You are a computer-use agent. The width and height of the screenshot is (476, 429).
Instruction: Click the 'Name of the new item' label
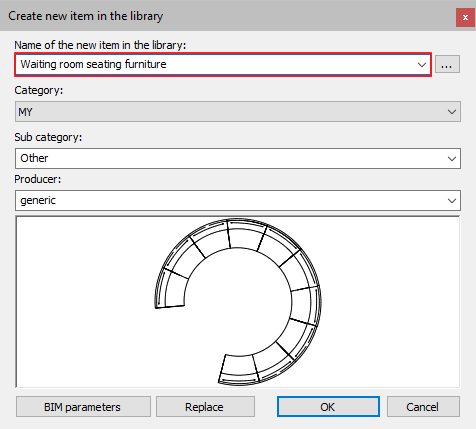[100, 45]
